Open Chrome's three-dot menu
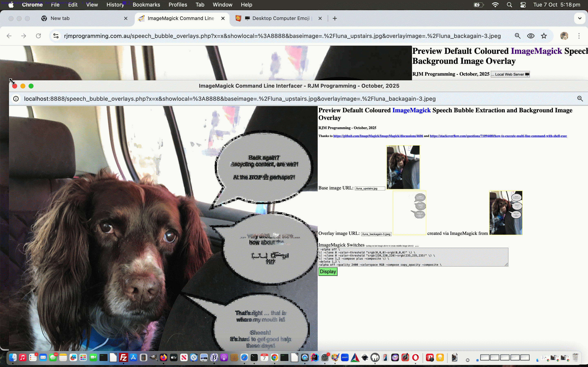The height and width of the screenshot is (367, 588). [579, 36]
